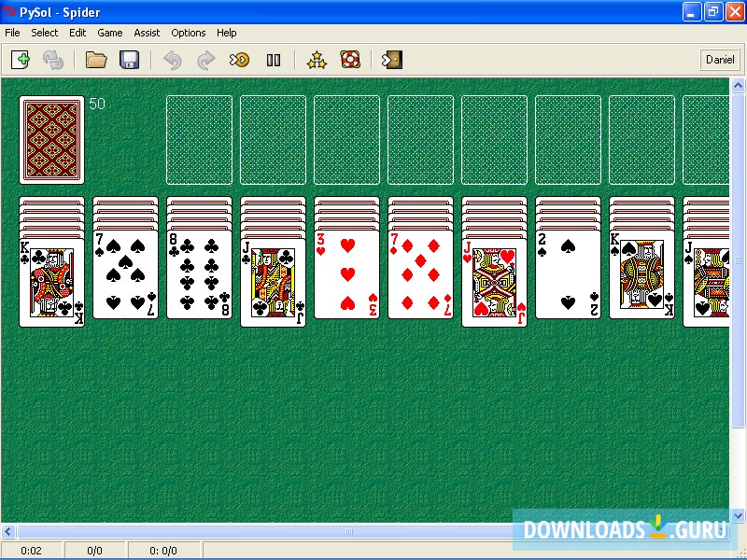Screen dimensions: 747x560
Task: Click the 0: 0/0 status field
Action: (163, 551)
